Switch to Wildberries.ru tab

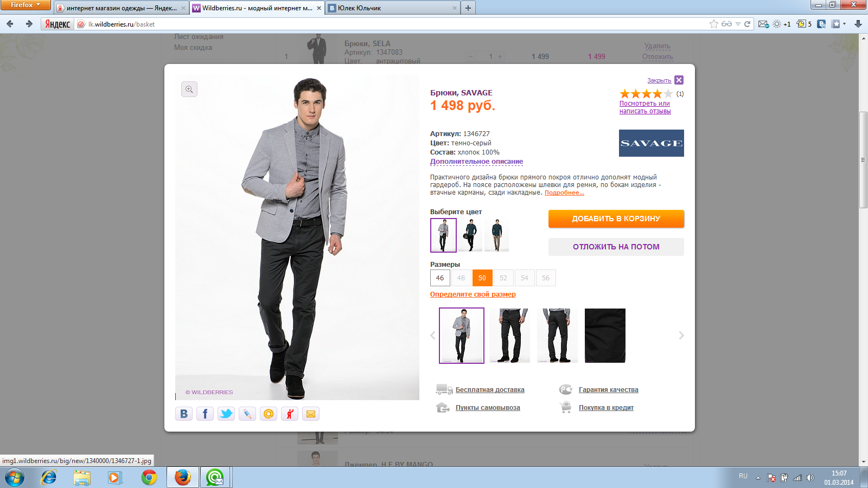[258, 8]
